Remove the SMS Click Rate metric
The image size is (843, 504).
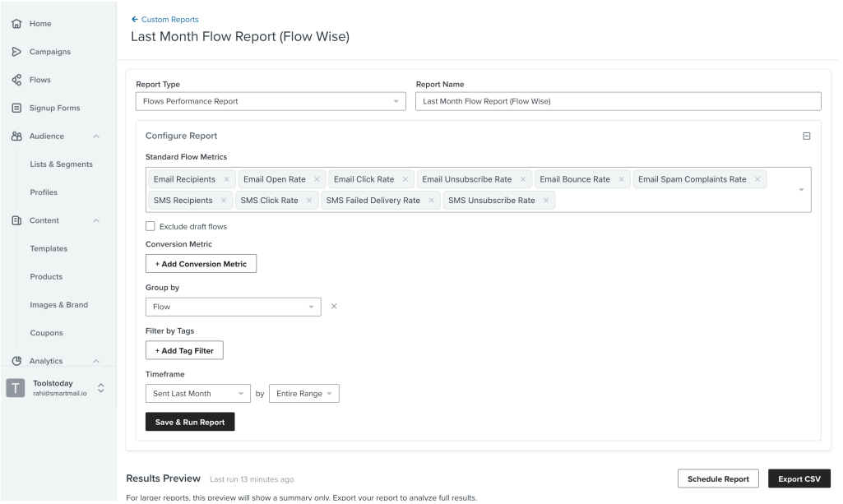pos(309,201)
